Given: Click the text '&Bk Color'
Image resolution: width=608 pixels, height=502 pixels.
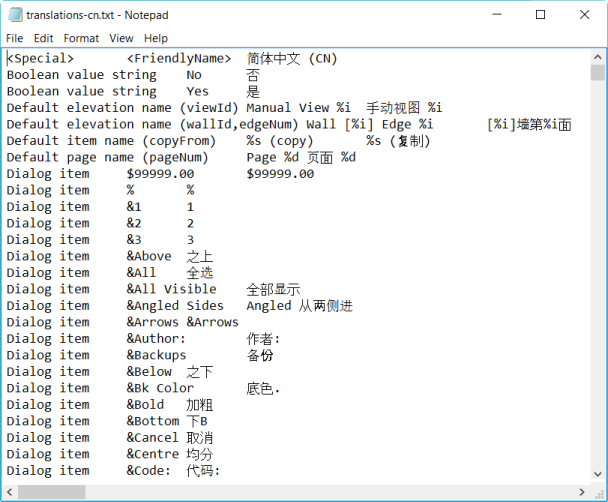Looking at the screenshot, I should point(160,388).
